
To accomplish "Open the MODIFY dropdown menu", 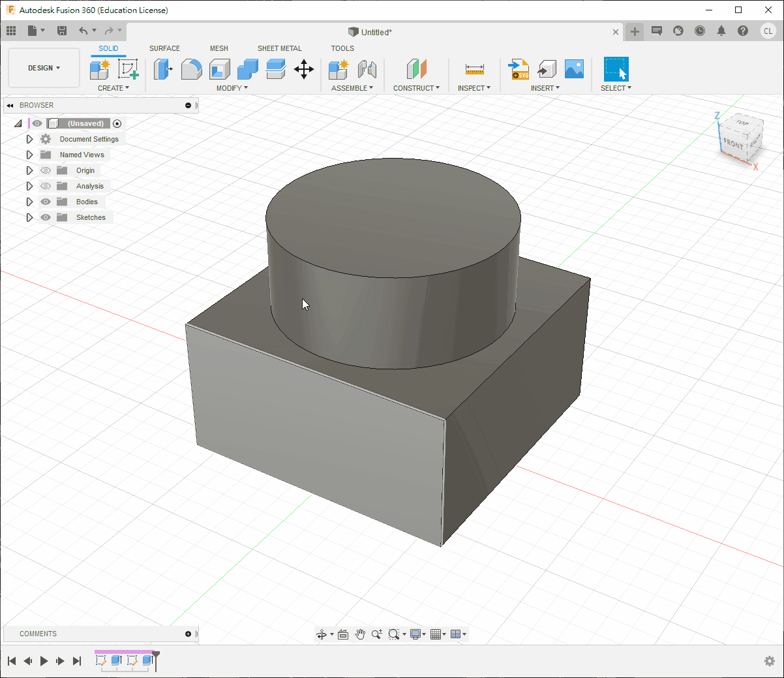I will pyautogui.click(x=232, y=88).
